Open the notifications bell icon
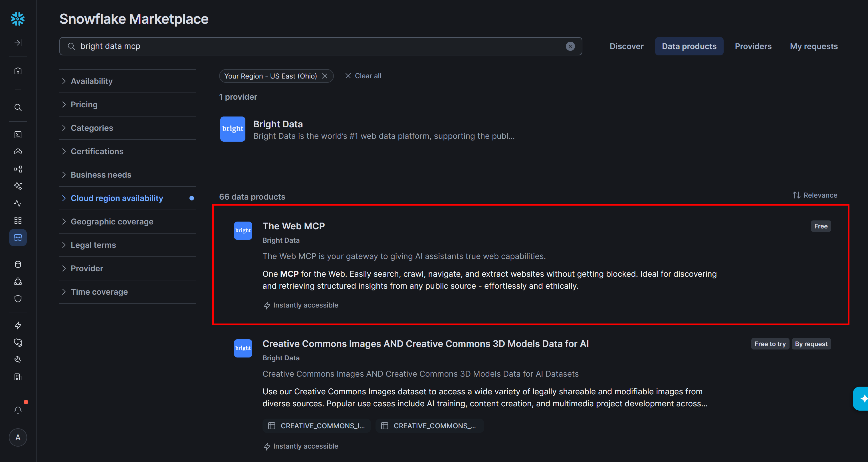 pos(18,410)
